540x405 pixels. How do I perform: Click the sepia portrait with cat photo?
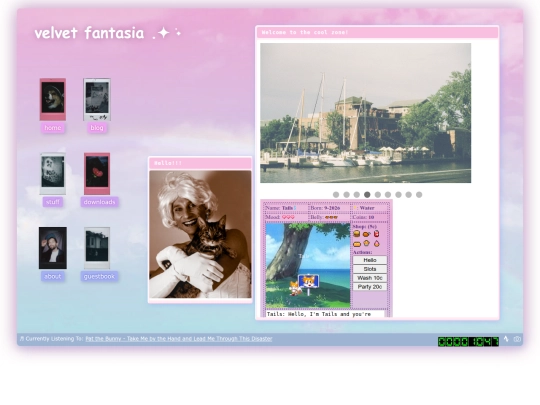(200, 234)
